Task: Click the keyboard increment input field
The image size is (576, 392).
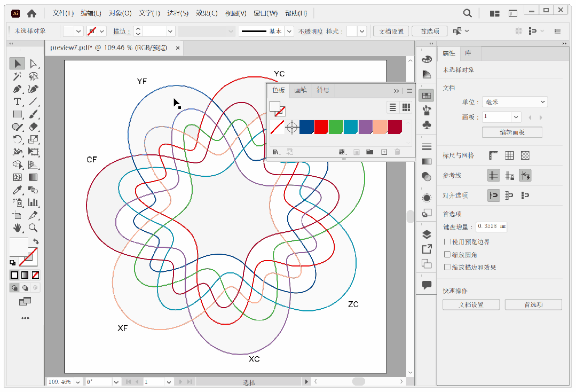Action: click(x=492, y=226)
